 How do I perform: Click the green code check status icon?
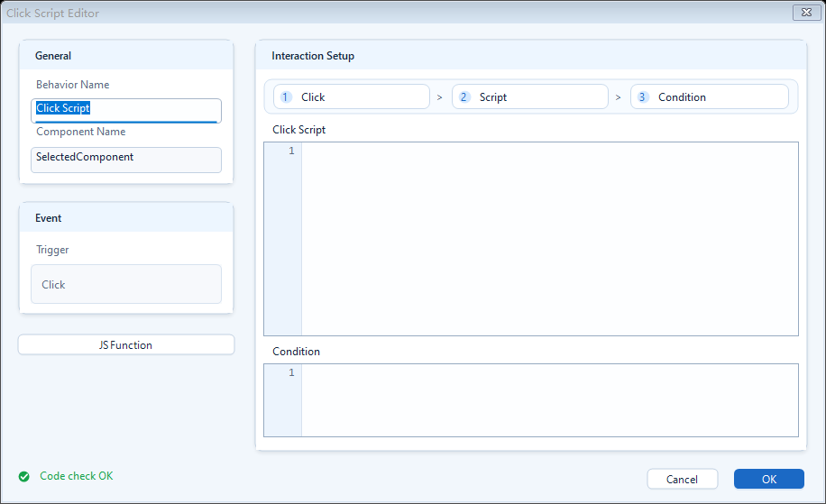tap(23, 477)
